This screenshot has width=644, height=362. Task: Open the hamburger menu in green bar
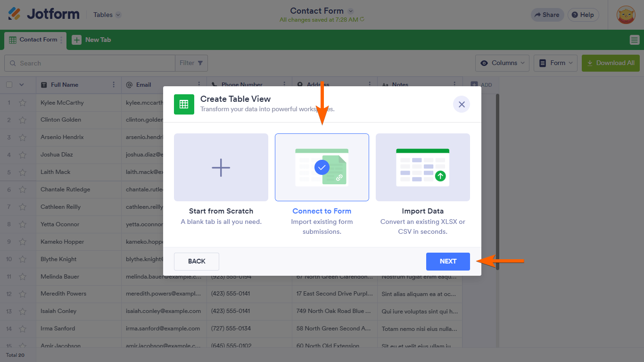[x=635, y=40]
